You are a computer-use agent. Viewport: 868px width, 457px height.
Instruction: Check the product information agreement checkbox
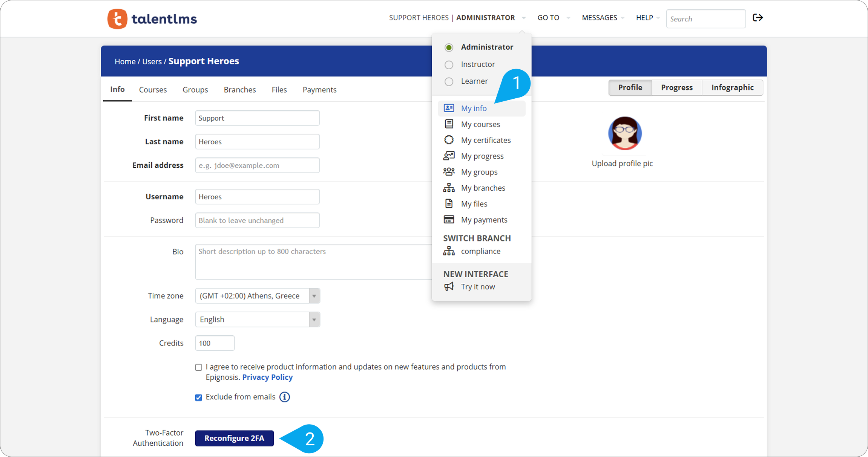point(199,367)
